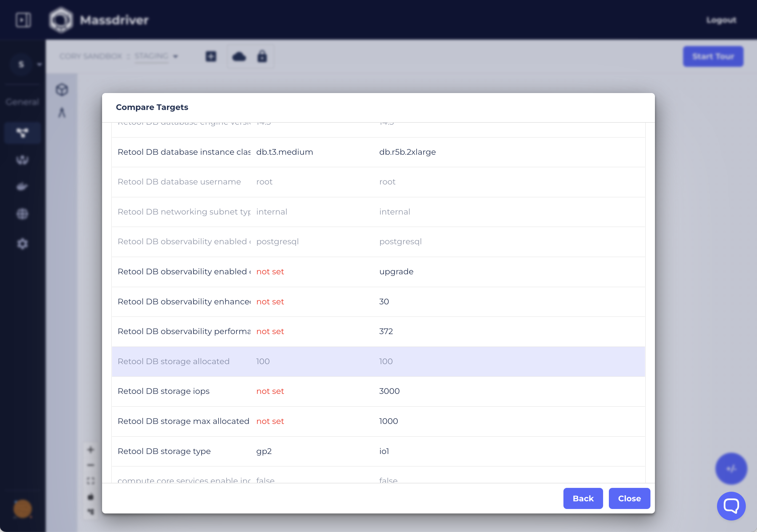Click the Retool DB networking subnet type label
757x532 pixels.
(x=184, y=212)
